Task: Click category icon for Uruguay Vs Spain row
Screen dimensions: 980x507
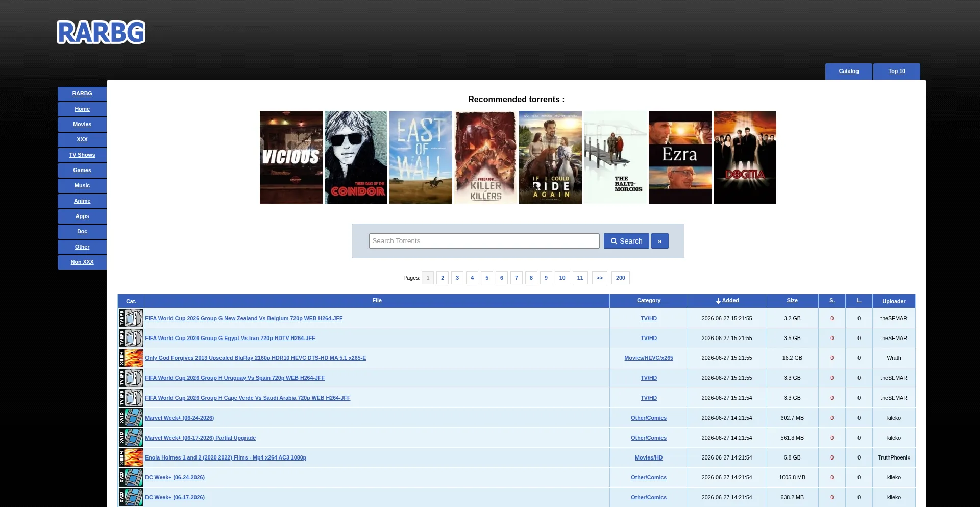Action: [131, 378]
